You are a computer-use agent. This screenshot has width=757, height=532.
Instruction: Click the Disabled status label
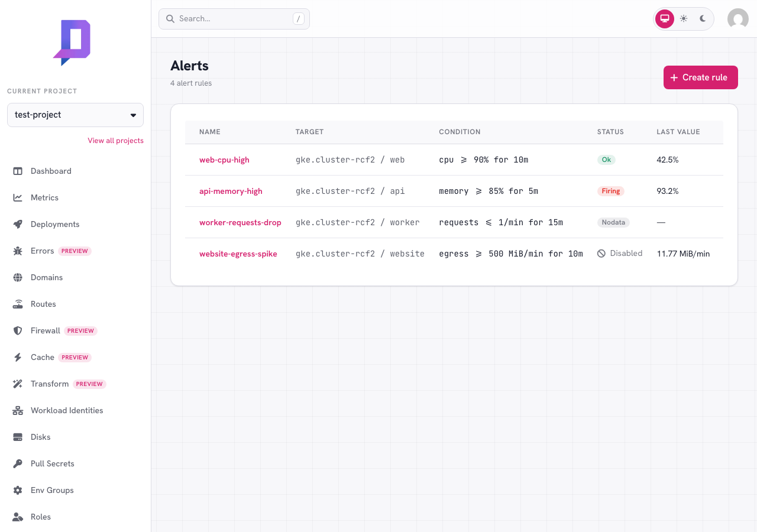626,253
